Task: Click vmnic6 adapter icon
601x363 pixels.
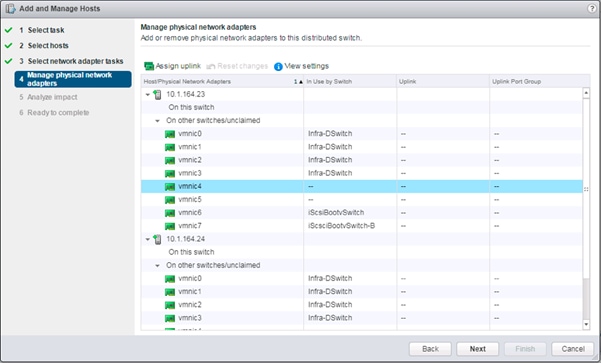Action: click(170, 213)
